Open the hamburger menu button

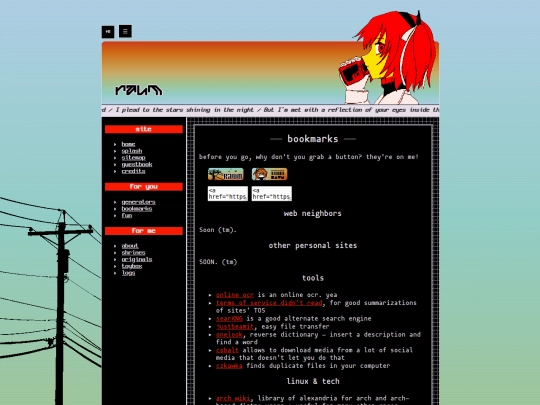click(125, 31)
